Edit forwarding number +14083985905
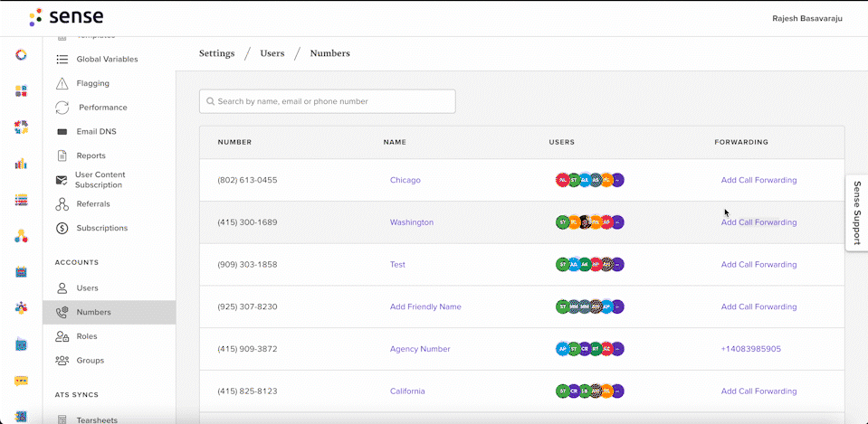Image resolution: width=868 pixels, height=424 pixels. [x=751, y=349]
